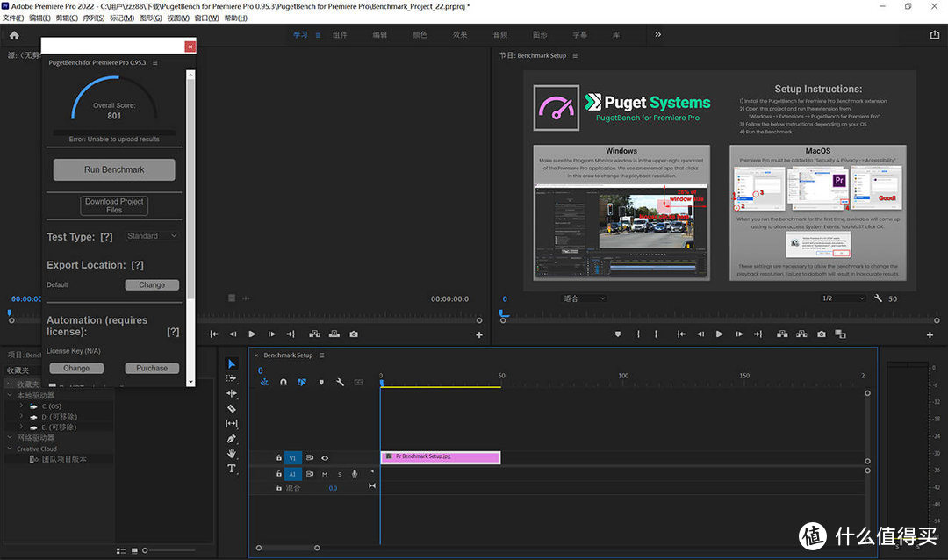The height and width of the screenshot is (560, 948).
Task: Toggle V1 track output eye icon
Action: [325, 457]
